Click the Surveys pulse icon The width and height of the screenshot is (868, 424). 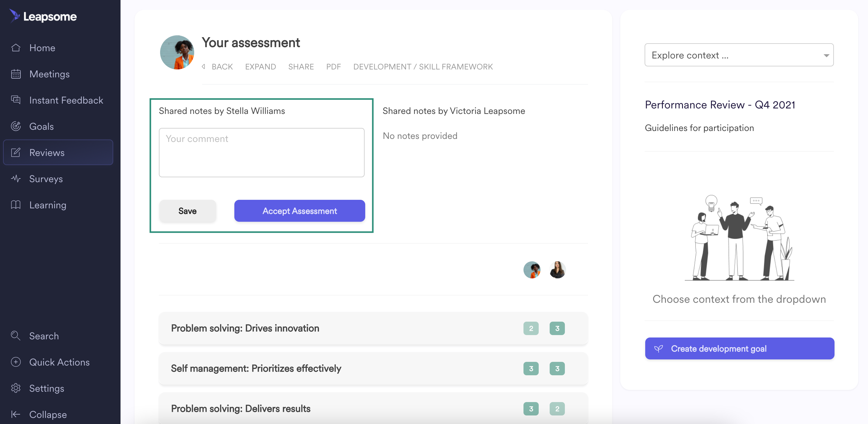pyautogui.click(x=16, y=178)
